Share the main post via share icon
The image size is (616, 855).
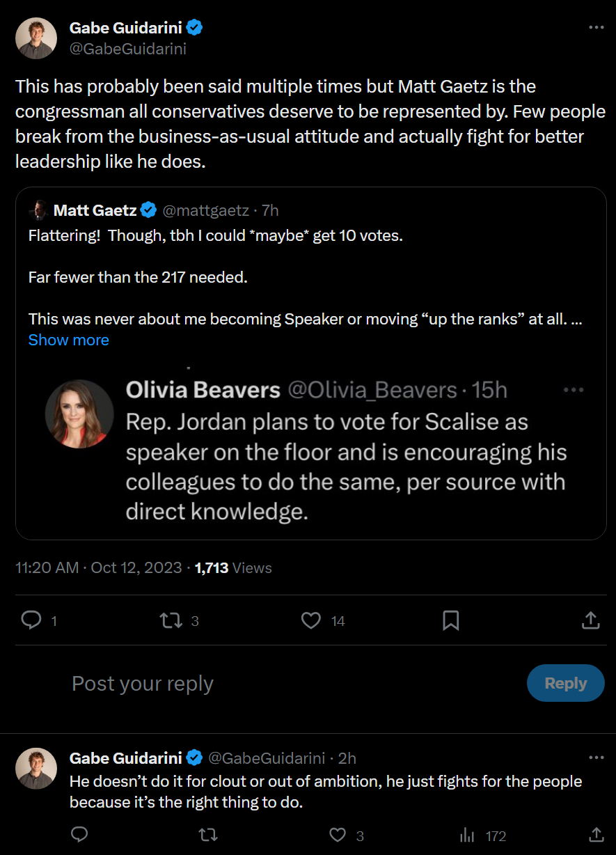coord(590,620)
